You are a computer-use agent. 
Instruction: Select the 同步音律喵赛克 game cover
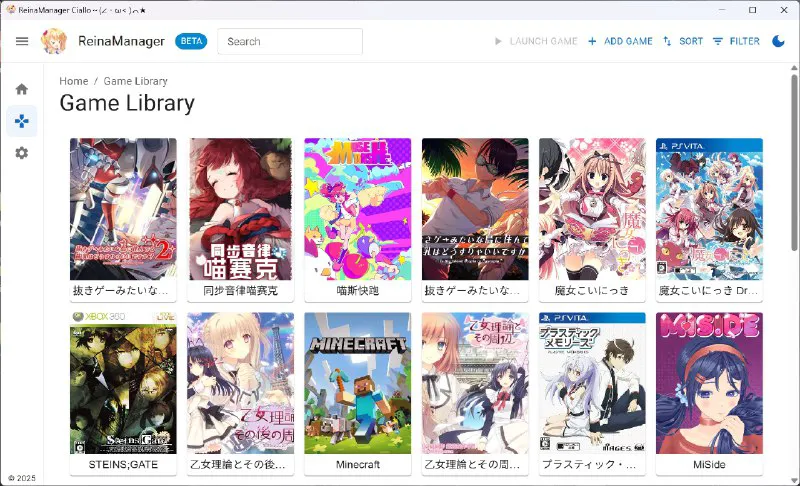(240, 209)
